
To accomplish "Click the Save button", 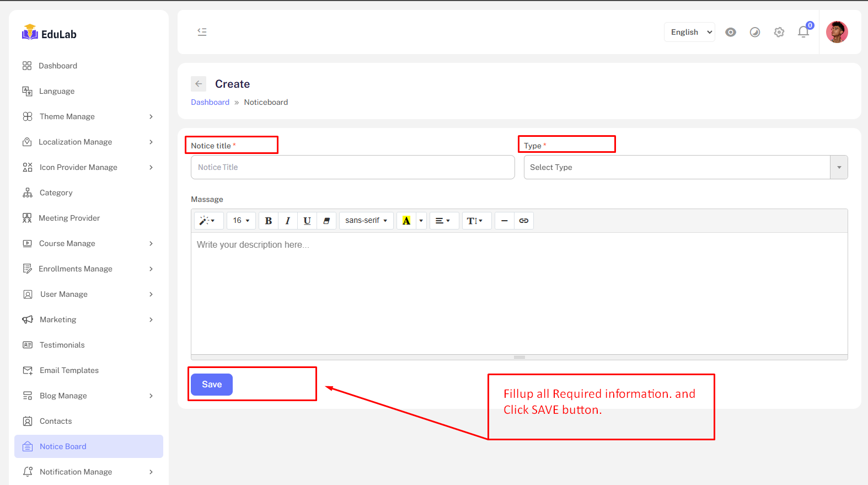I will click(212, 385).
